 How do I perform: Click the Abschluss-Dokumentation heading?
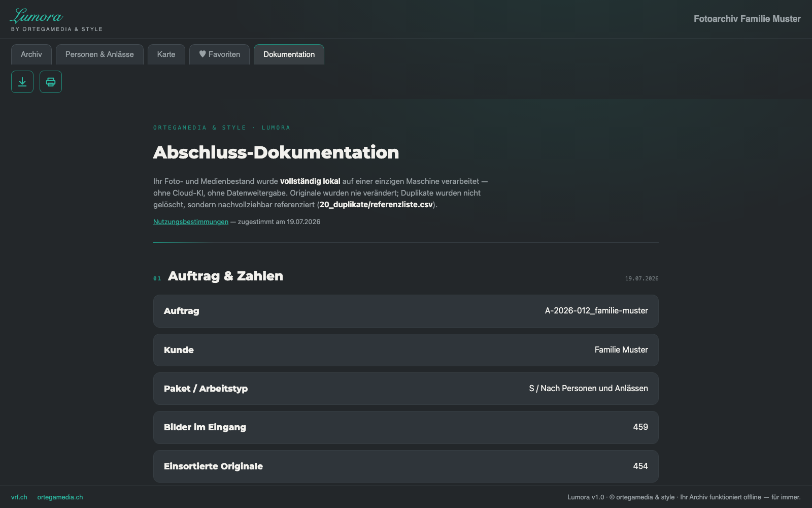tap(276, 152)
